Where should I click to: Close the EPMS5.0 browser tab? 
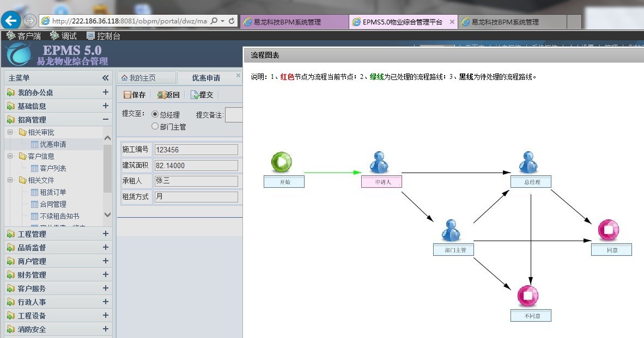pyautogui.click(x=452, y=22)
